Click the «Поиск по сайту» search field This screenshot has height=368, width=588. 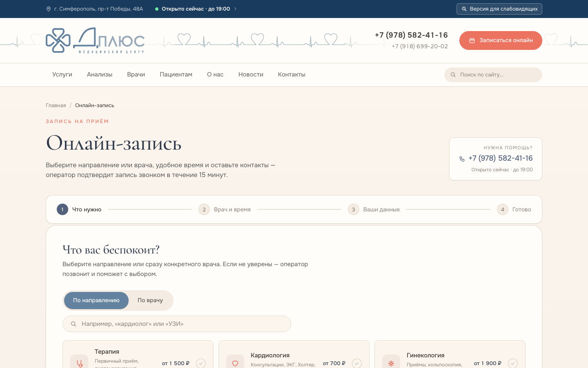[x=493, y=75]
